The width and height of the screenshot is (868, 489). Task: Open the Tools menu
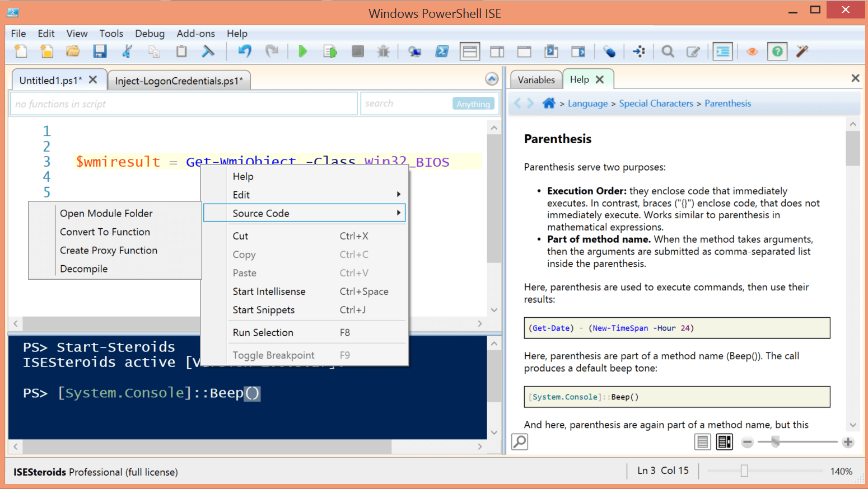click(111, 34)
